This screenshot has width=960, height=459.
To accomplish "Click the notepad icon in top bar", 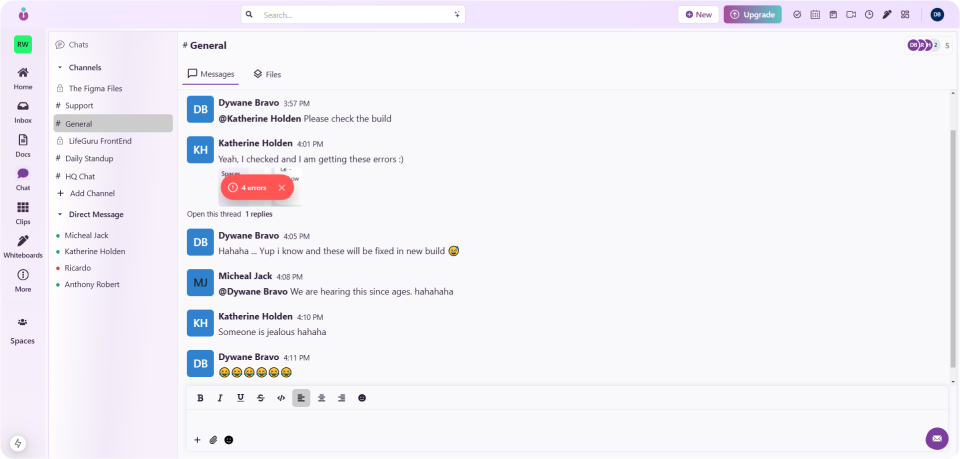I will click(x=833, y=15).
